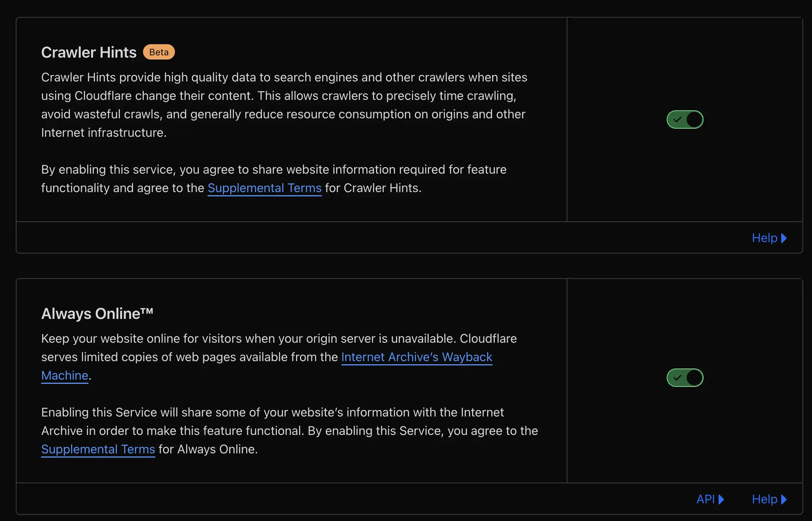The image size is (812, 521).
Task: Open the Internet Archive's Wayback link
Action: pos(417,357)
